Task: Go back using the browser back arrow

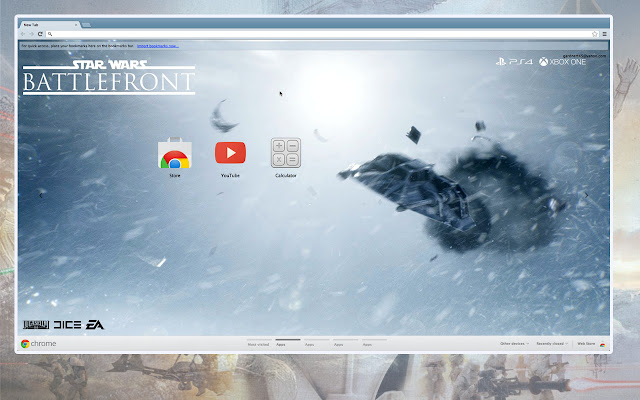Action: coord(23,34)
